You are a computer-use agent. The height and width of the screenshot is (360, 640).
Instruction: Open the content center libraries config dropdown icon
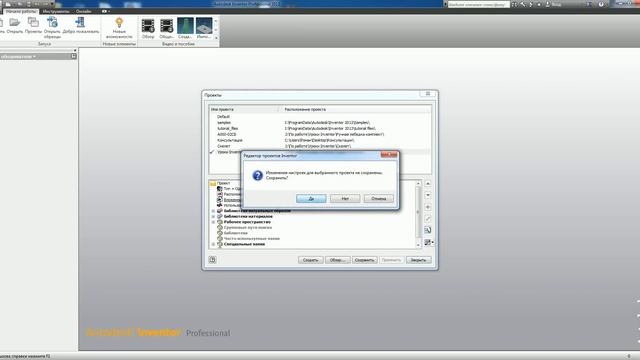click(x=429, y=242)
